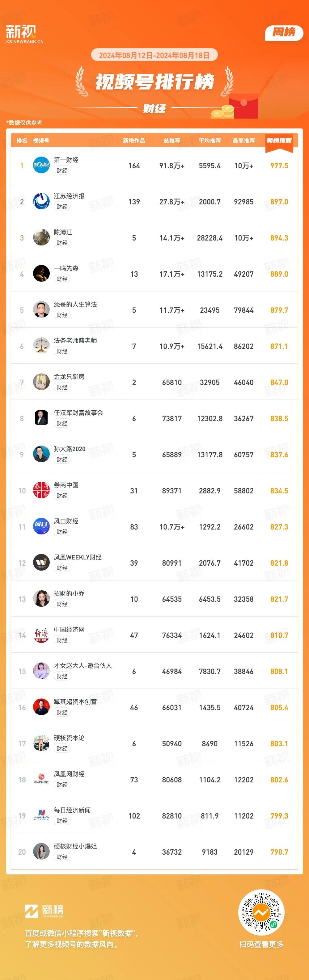
Task: Open the 新视 logo at top left
Action: (x=24, y=34)
